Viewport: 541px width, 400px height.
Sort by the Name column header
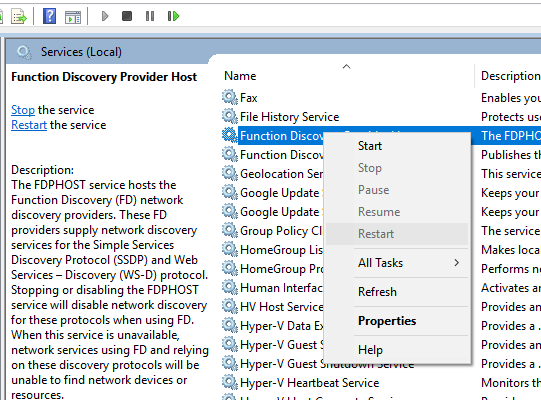point(347,76)
